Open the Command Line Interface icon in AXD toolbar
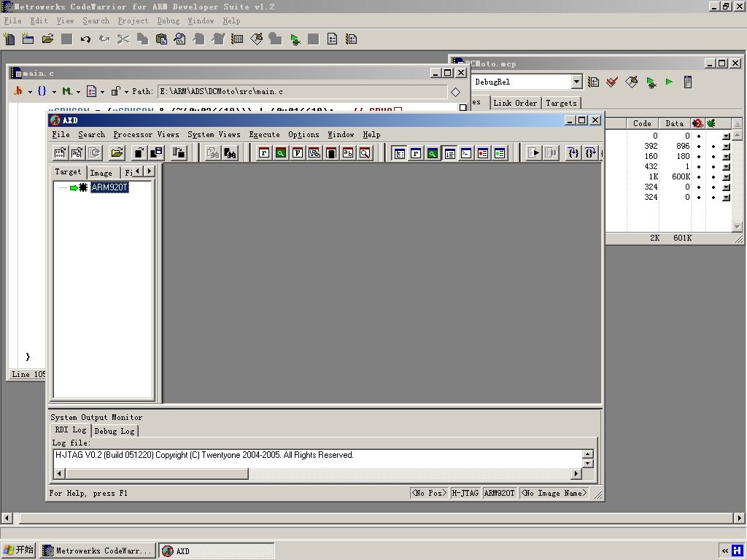This screenshot has width=747, height=560. pyautogui.click(x=466, y=153)
